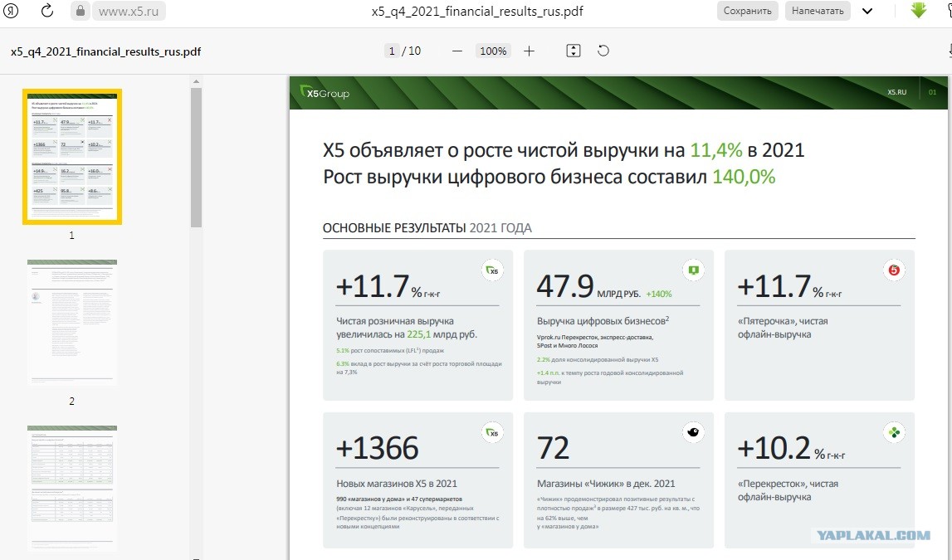Screen dimensions: 952x560
Task: Select page 2 thumbnail
Action: coord(72,322)
